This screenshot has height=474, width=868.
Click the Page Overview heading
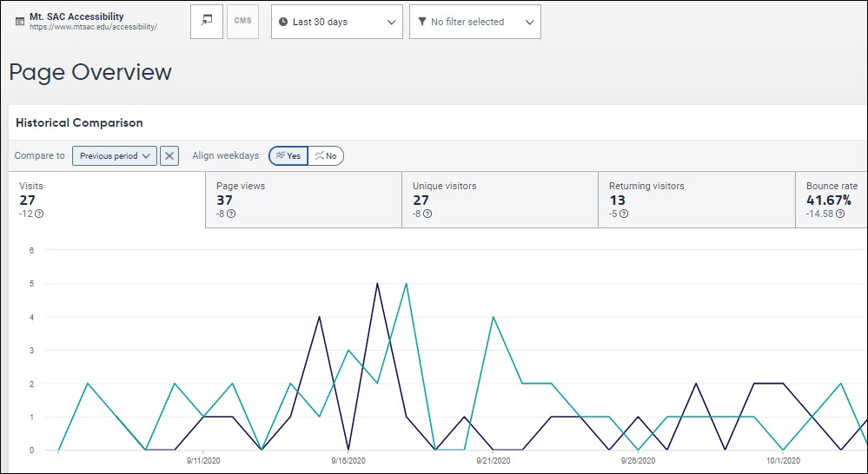coord(90,72)
